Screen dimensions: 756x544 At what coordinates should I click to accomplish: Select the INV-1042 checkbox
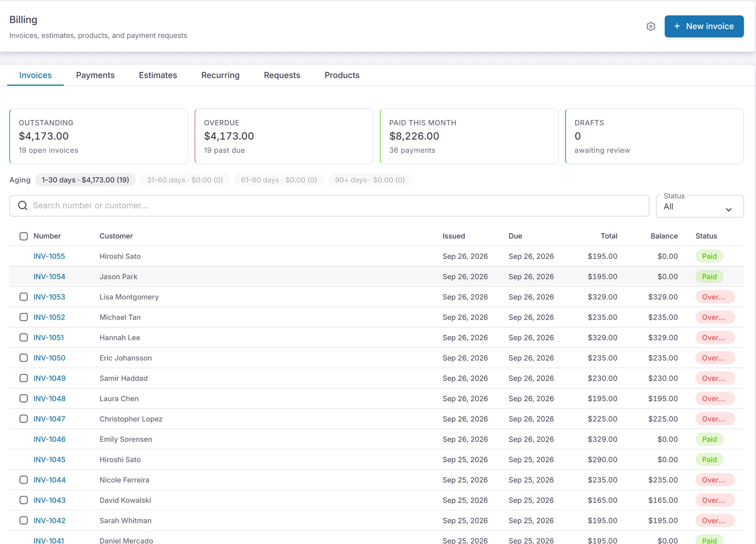24,520
